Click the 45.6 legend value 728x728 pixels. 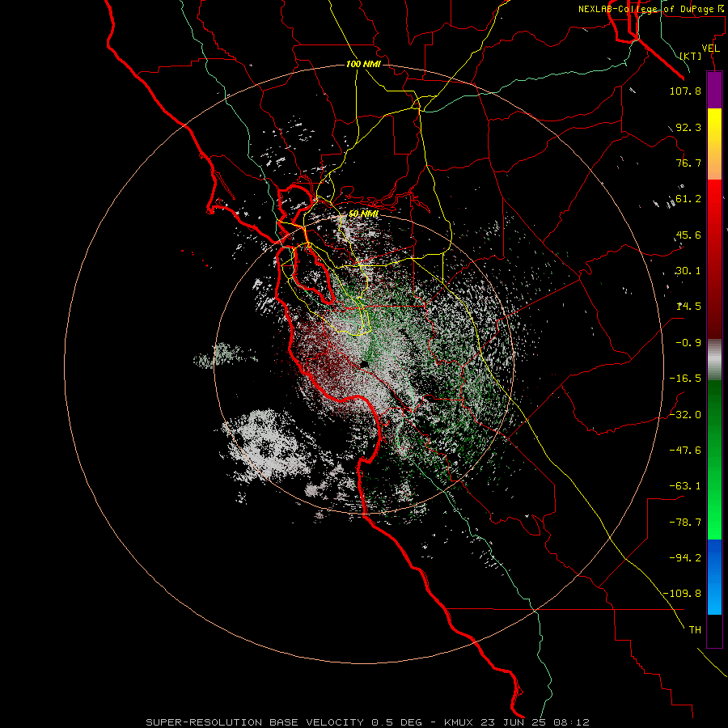point(688,235)
